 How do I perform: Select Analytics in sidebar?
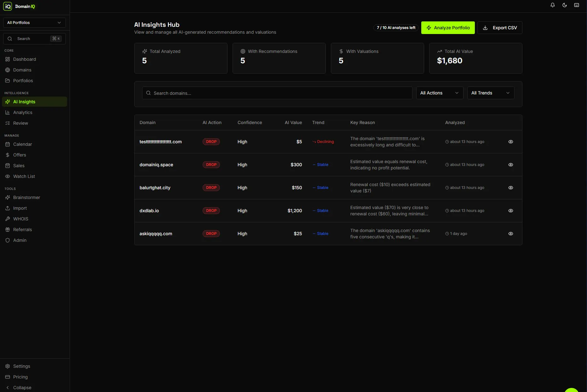[x=34, y=112]
